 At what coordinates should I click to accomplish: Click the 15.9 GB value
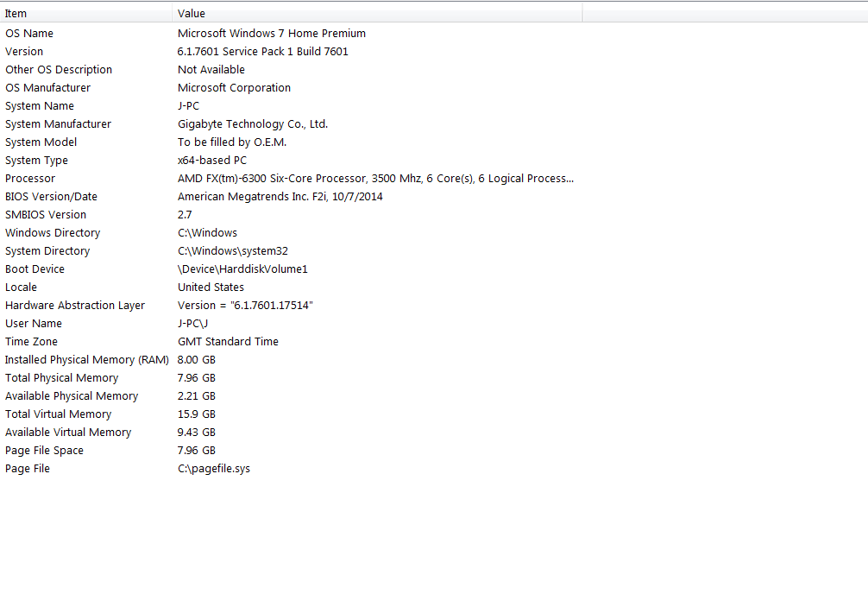(196, 414)
